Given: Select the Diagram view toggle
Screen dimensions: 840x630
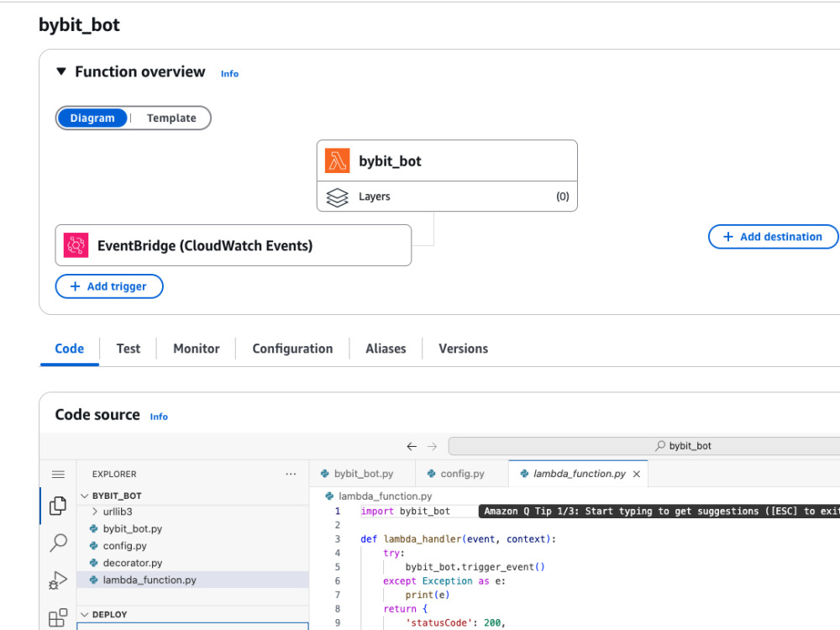Looking at the screenshot, I should coord(92,118).
